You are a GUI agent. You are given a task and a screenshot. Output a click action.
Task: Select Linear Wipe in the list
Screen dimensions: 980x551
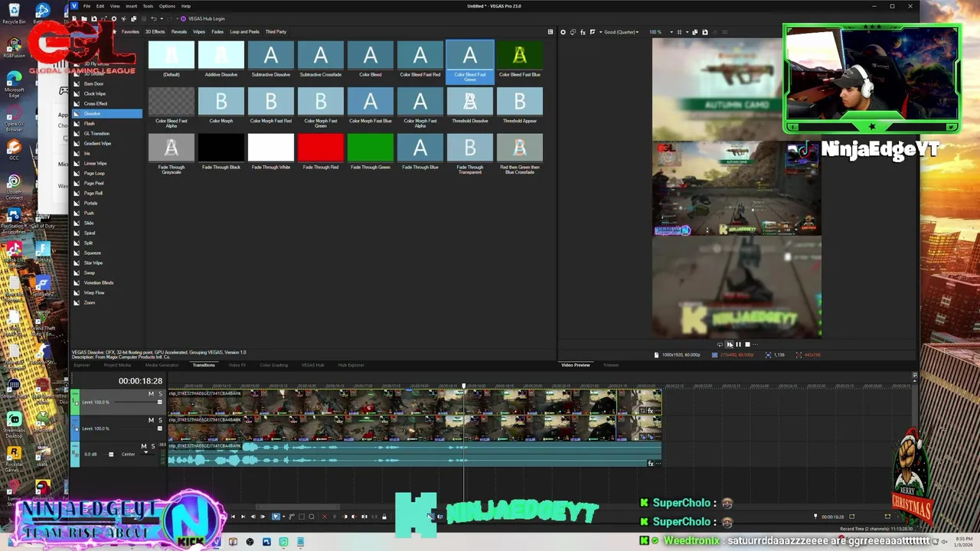click(95, 163)
